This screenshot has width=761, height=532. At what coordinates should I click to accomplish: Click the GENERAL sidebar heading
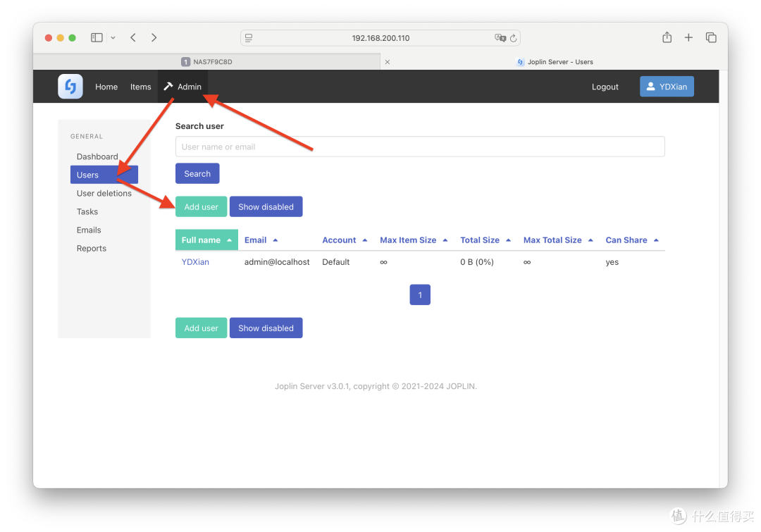coord(87,137)
